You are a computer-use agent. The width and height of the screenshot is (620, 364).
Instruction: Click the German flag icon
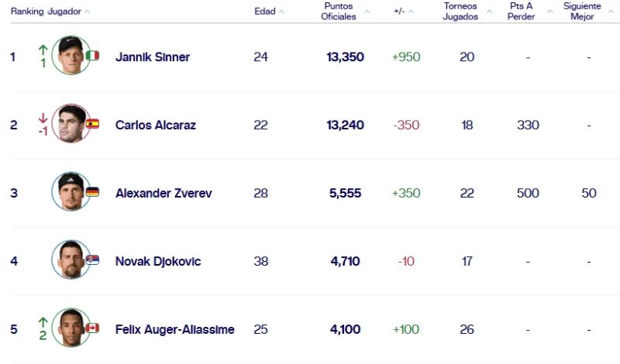point(92,192)
